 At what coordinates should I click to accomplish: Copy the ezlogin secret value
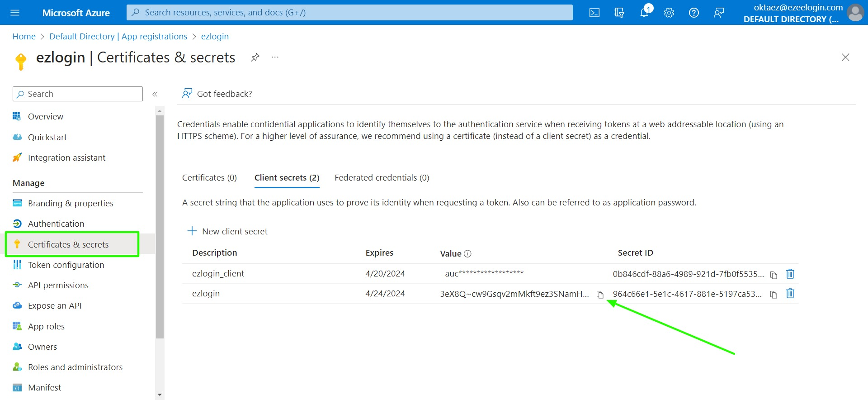[600, 295]
